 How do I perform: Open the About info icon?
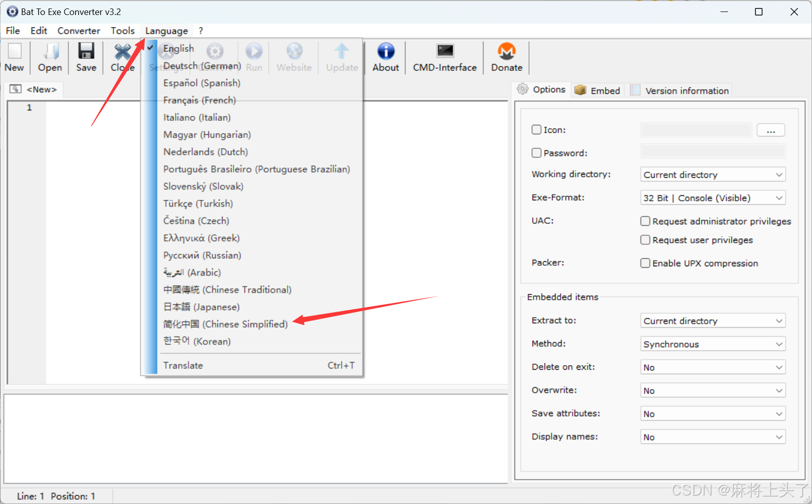pyautogui.click(x=385, y=51)
